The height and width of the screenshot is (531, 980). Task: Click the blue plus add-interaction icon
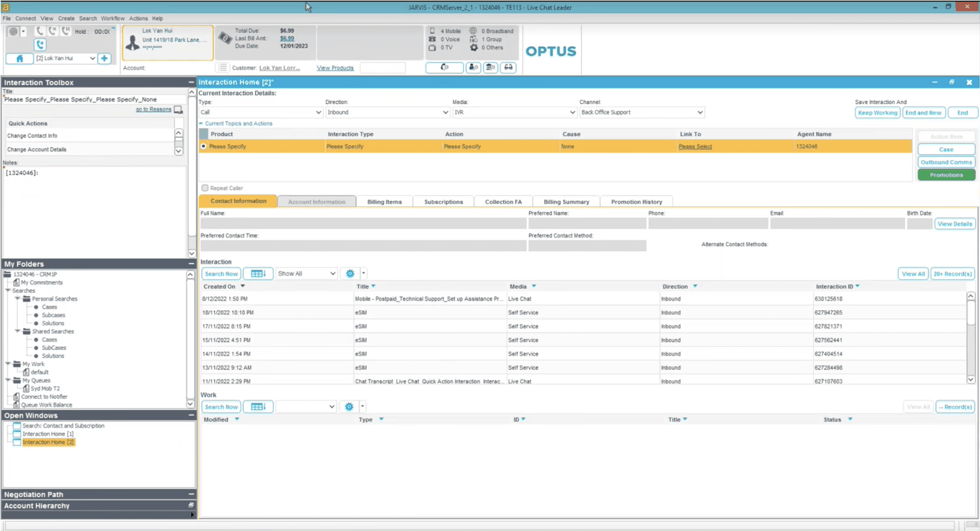tap(104, 59)
